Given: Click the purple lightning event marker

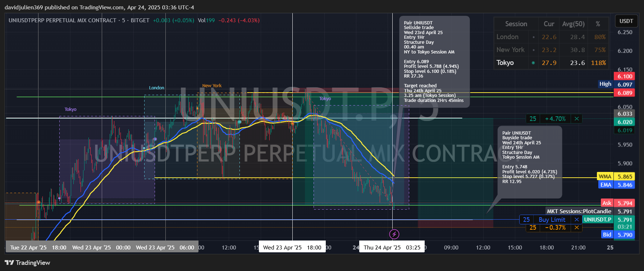Looking at the screenshot, I should point(394,234).
